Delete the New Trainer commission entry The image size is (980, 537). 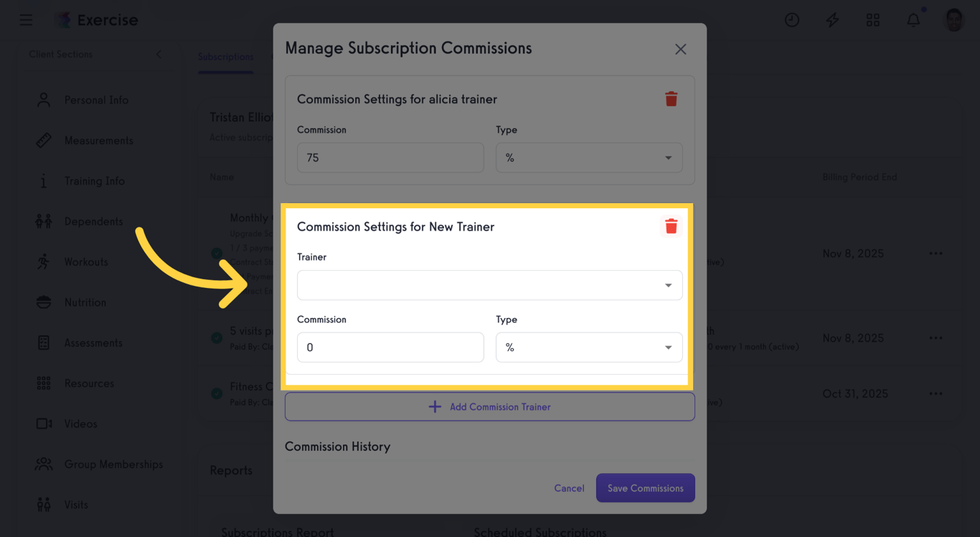coord(671,227)
